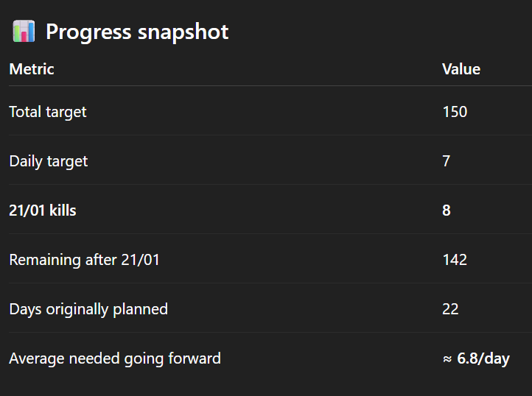Click the Average needed going forward label
Viewport: 532px width, 396px height.
click(x=115, y=359)
